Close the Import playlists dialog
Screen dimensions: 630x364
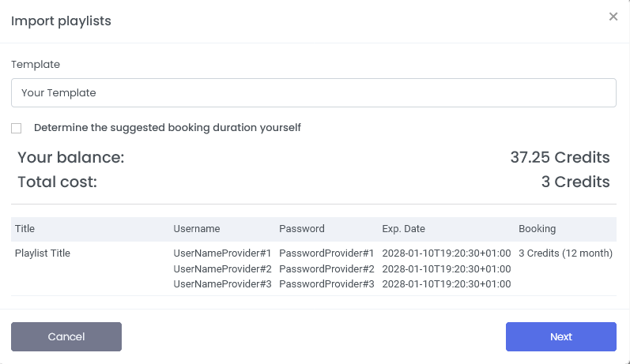click(613, 17)
